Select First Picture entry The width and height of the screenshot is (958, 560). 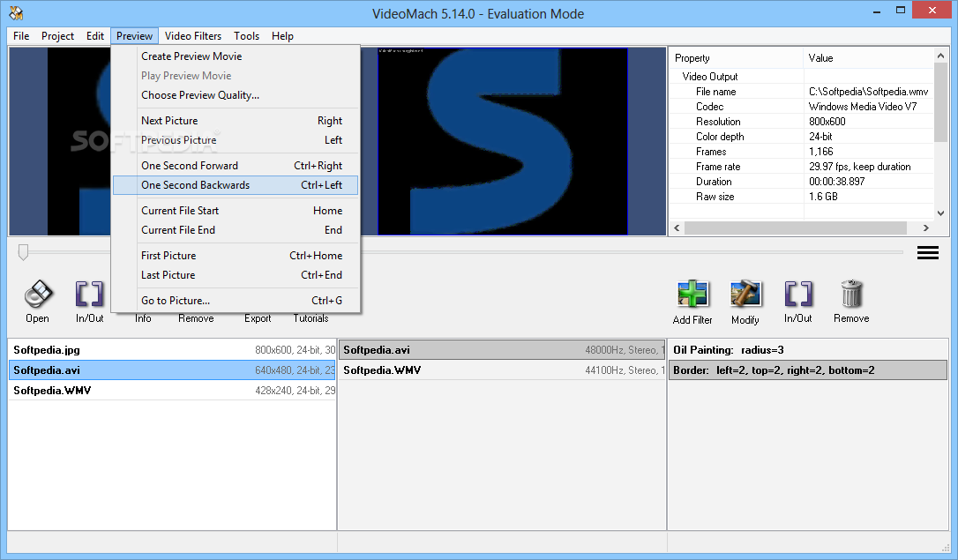(x=236, y=256)
